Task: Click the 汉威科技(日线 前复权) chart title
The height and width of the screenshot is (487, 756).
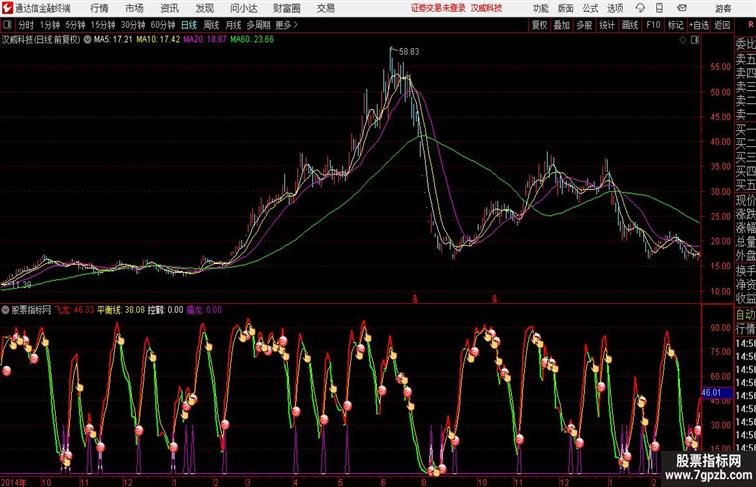Action: 41,40
